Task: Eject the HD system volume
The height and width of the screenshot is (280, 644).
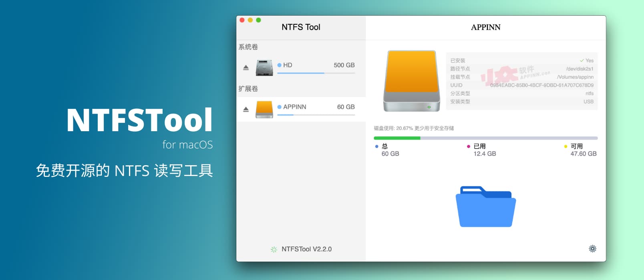Action: pos(246,68)
